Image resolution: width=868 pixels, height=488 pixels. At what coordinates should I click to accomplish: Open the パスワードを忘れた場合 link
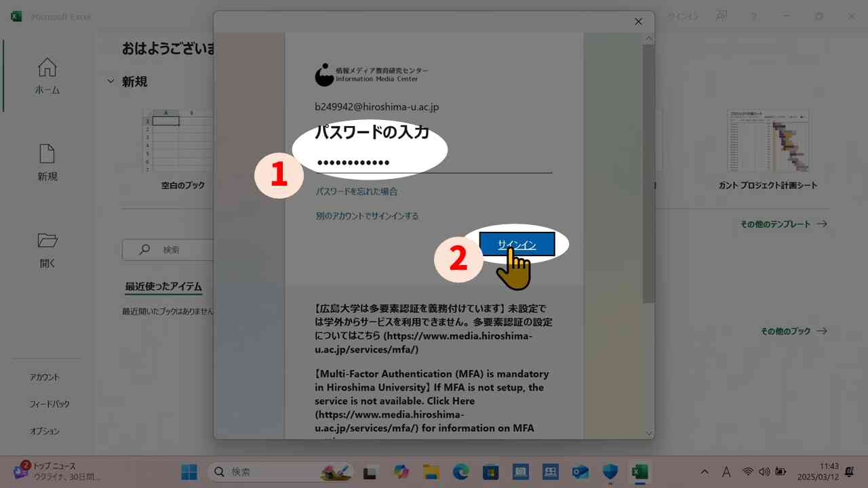click(356, 191)
